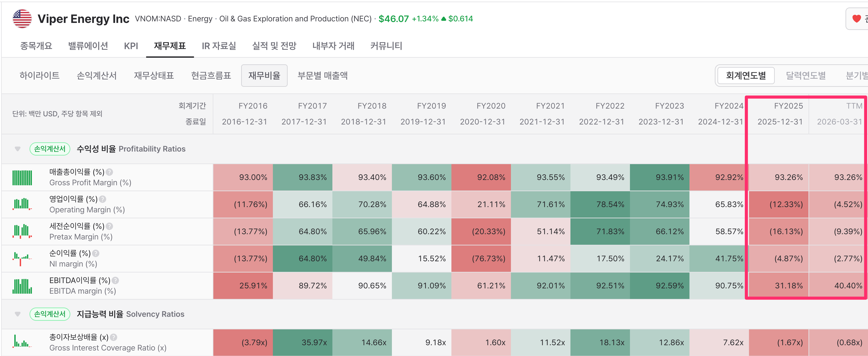Click the Viper Energy Inc company name
This screenshot has height=356, width=868.
[x=83, y=19]
